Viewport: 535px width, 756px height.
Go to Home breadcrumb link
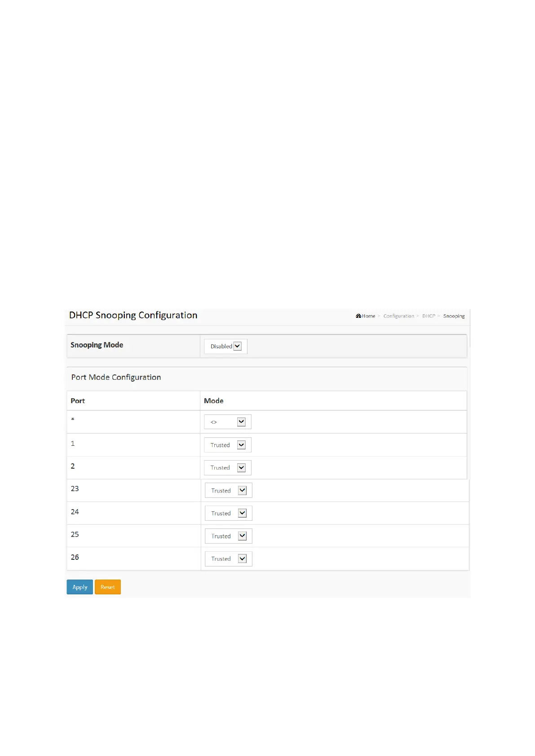pos(369,316)
